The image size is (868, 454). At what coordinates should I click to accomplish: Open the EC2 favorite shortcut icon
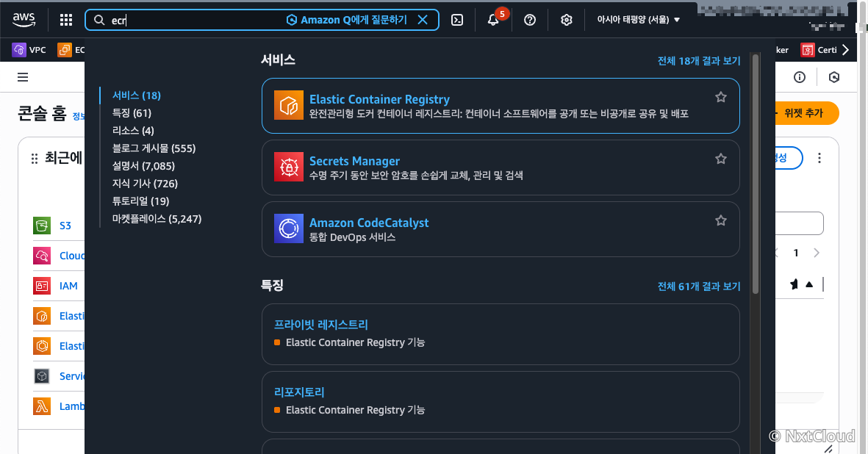(x=65, y=50)
